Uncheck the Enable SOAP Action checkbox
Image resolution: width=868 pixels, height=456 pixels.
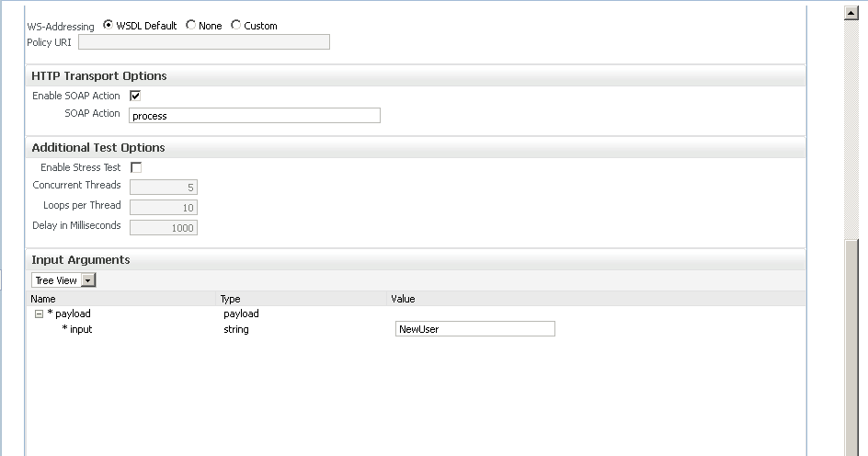(x=135, y=96)
